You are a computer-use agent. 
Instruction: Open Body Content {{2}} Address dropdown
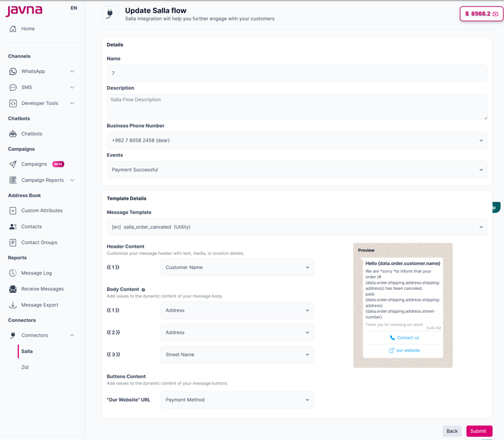(237, 332)
